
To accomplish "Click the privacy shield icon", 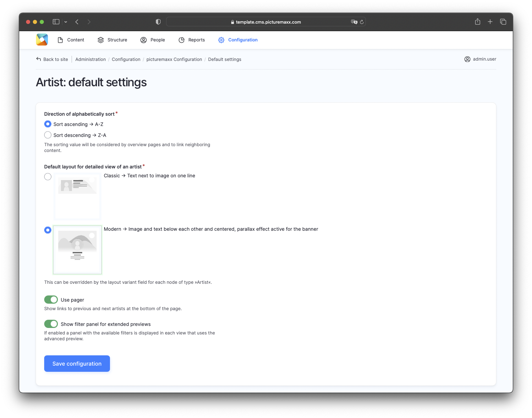I will (158, 22).
